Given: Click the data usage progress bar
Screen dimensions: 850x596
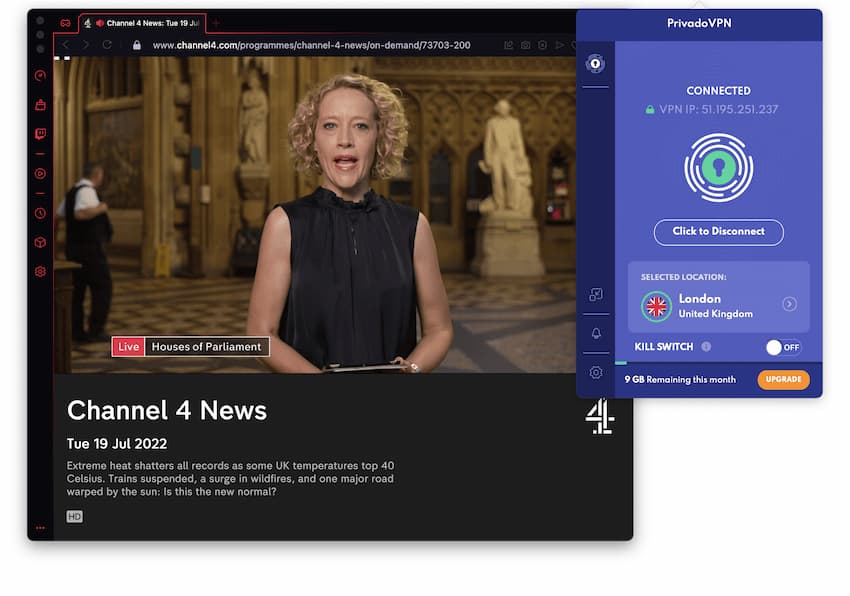Looking at the screenshot, I should pos(719,363).
